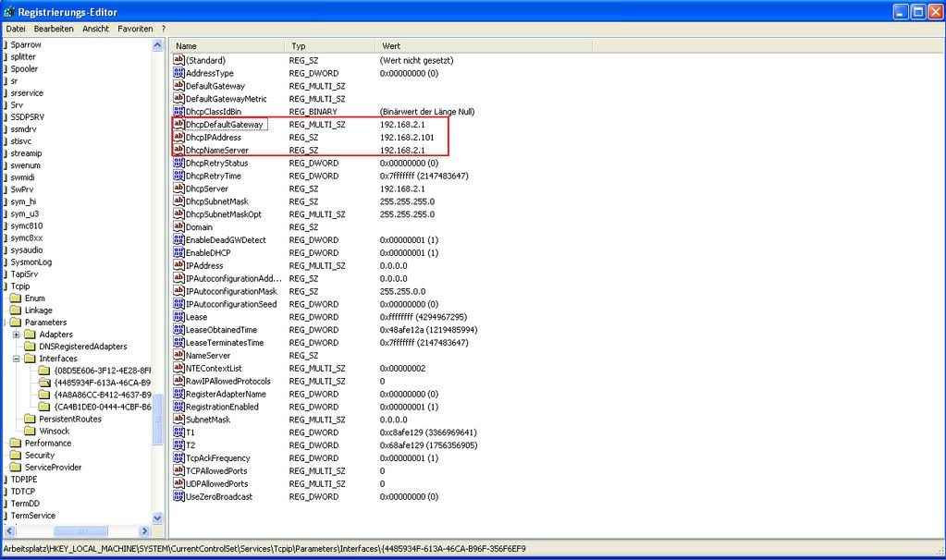Open the Ansicht menu
The width and height of the screenshot is (946, 560).
95,29
